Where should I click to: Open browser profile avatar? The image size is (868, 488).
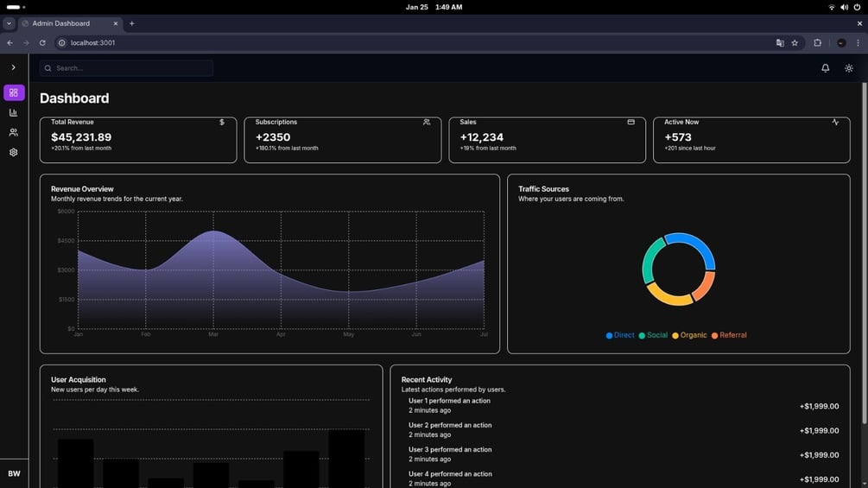click(x=841, y=42)
